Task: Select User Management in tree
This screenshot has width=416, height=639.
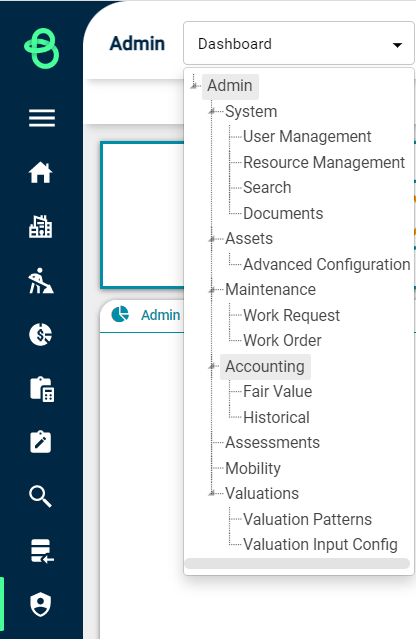Action: click(307, 137)
